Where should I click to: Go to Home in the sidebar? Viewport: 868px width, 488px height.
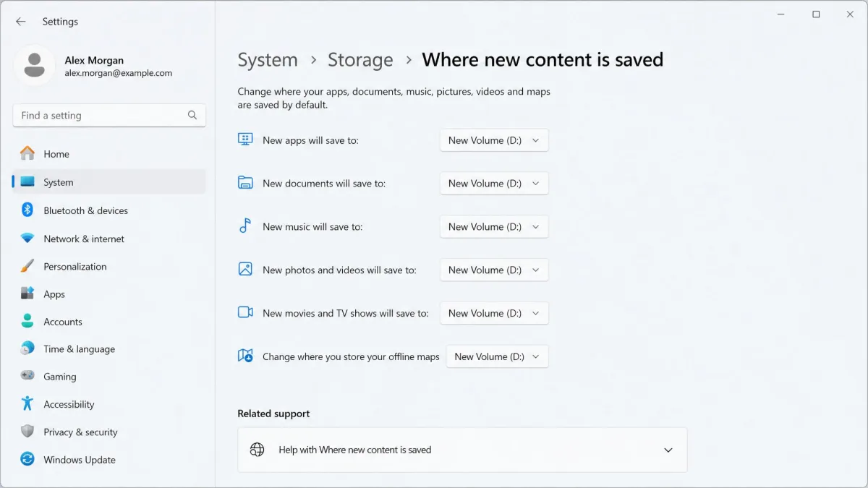coord(109,154)
